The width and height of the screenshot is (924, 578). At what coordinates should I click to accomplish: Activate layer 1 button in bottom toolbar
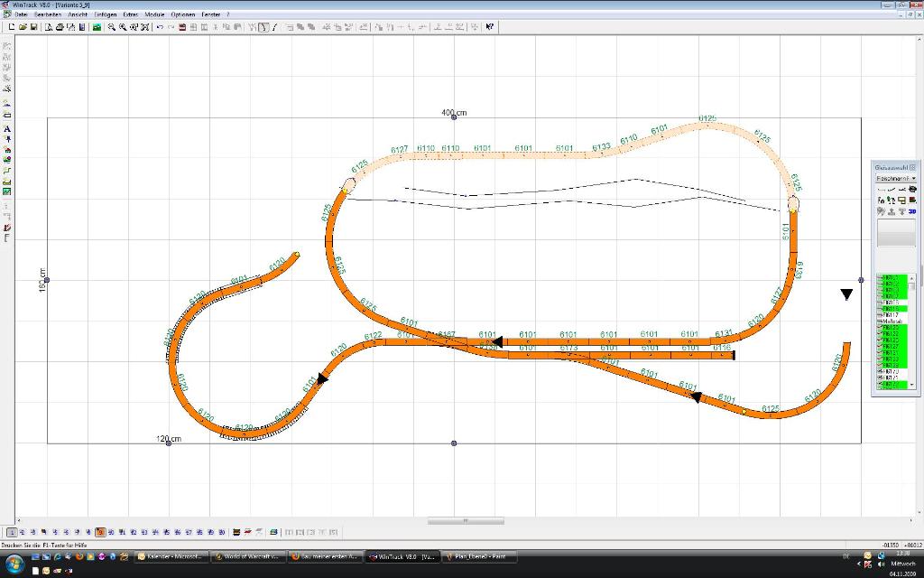point(12,532)
